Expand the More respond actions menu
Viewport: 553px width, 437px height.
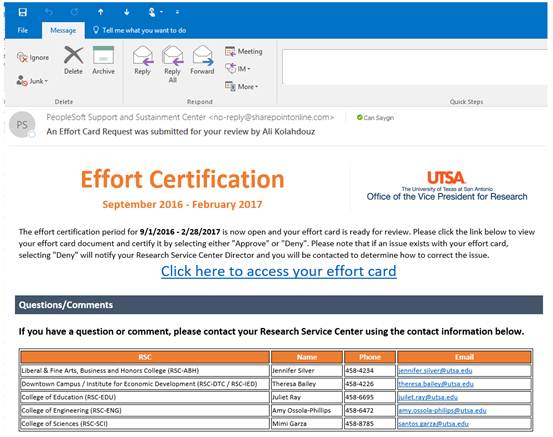(242, 86)
